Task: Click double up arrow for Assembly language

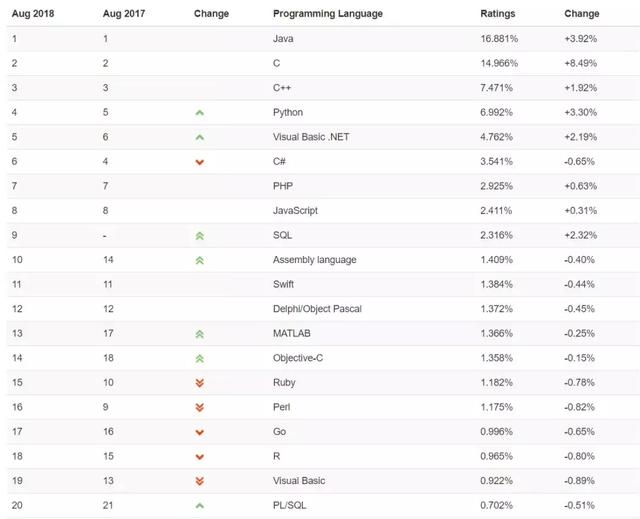Action: 200,260
